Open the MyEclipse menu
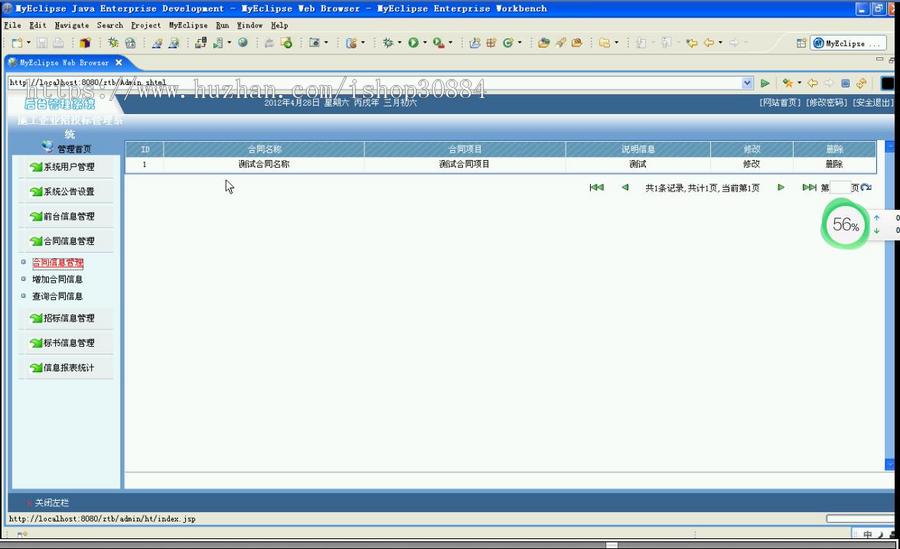 pyautogui.click(x=188, y=25)
